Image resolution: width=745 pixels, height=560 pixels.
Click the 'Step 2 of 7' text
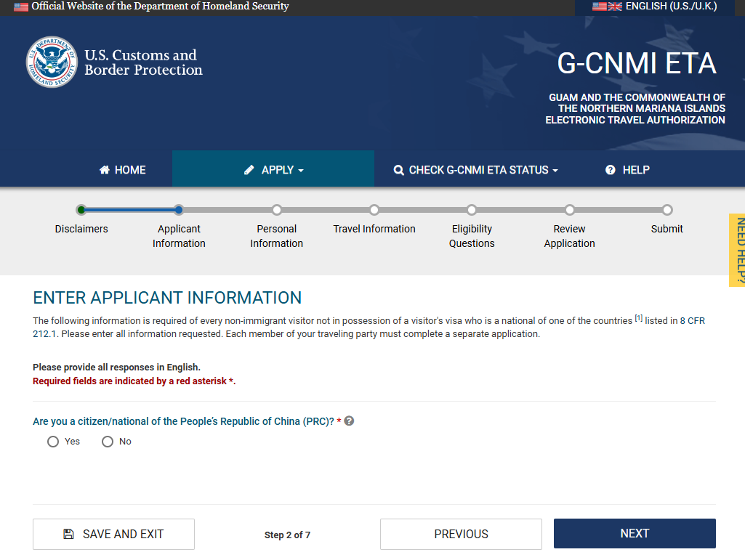click(x=287, y=535)
